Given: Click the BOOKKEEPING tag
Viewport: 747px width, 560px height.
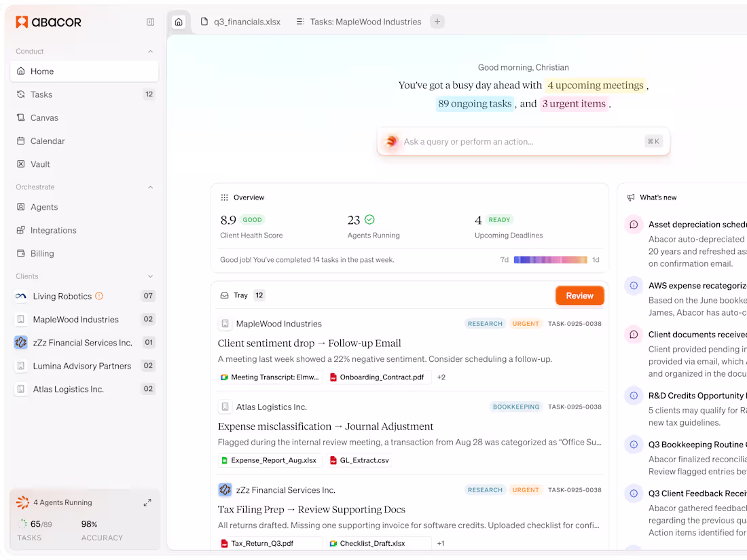Looking at the screenshot, I should 516,407.
